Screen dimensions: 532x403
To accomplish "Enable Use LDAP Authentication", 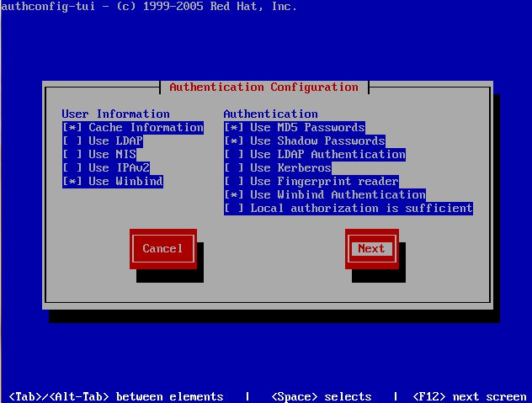I will coord(315,155).
